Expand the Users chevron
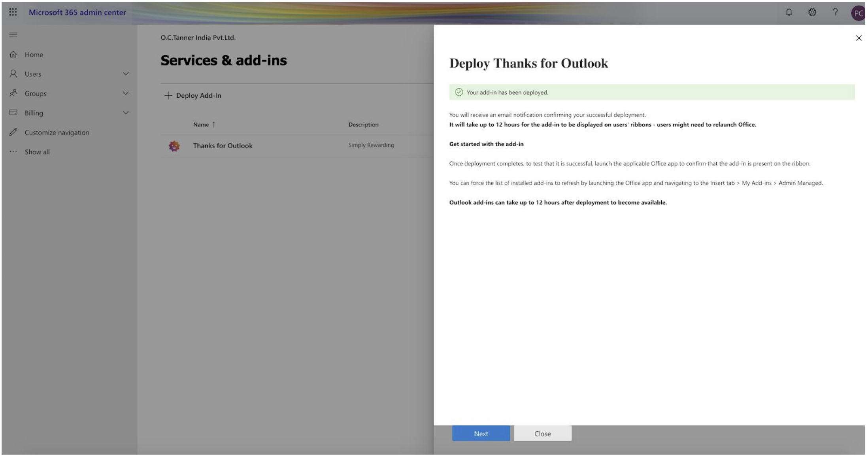This screenshot has height=457, width=868. 126,74
